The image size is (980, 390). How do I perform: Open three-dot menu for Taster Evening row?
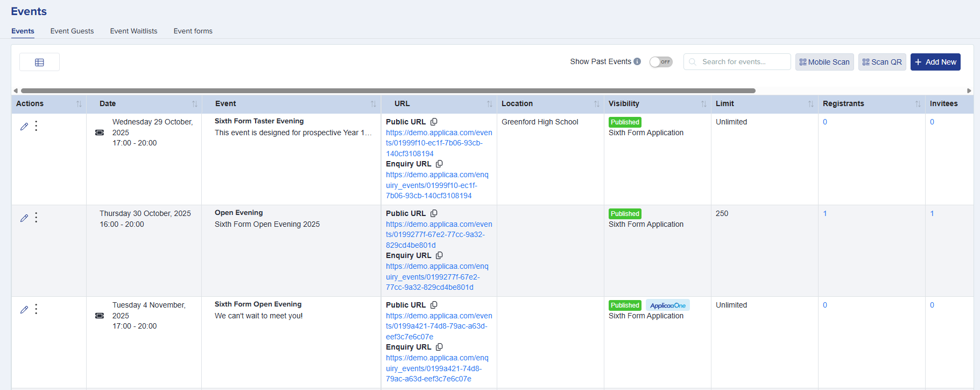pos(36,126)
